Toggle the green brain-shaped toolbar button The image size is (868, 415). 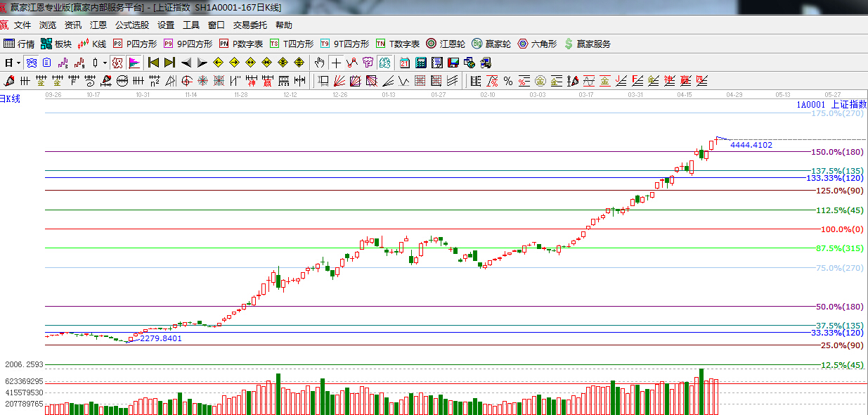click(x=384, y=63)
